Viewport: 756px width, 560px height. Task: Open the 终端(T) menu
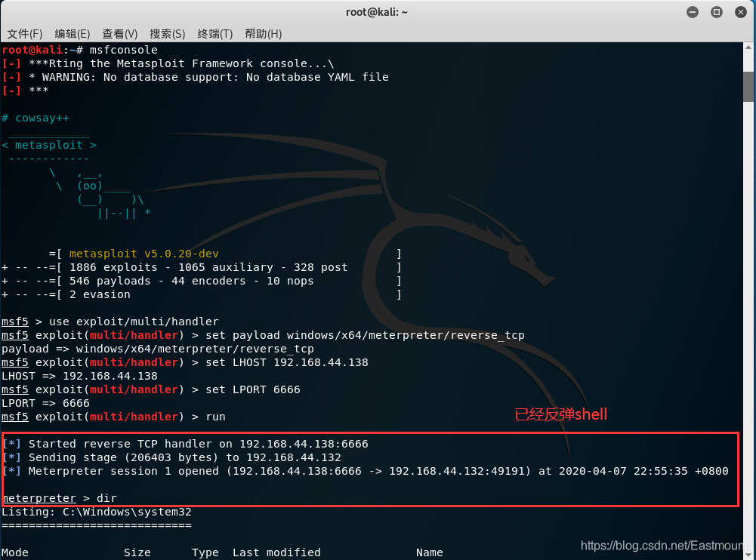(x=215, y=34)
